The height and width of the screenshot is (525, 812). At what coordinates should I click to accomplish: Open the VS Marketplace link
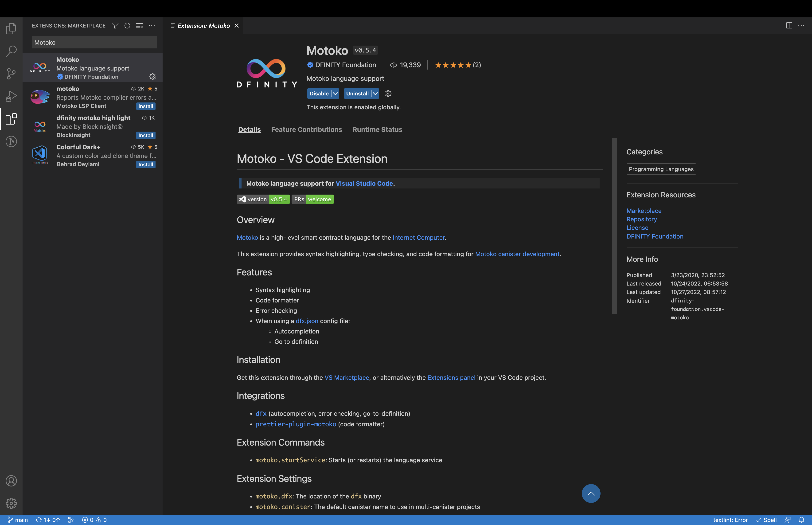click(x=347, y=378)
